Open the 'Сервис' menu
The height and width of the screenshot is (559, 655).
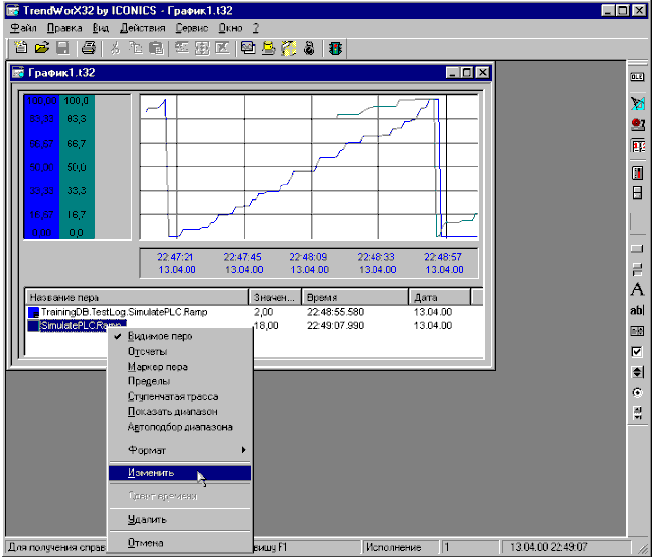(192, 28)
